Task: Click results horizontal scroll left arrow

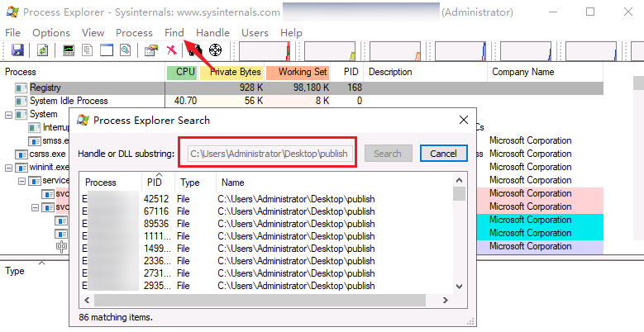Action: pos(87,301)
